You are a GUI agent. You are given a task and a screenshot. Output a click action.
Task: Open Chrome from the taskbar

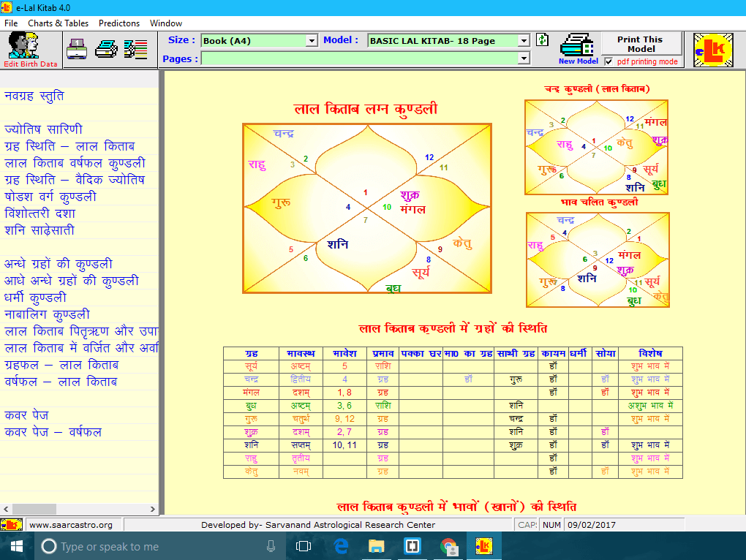tap(448, 547)
